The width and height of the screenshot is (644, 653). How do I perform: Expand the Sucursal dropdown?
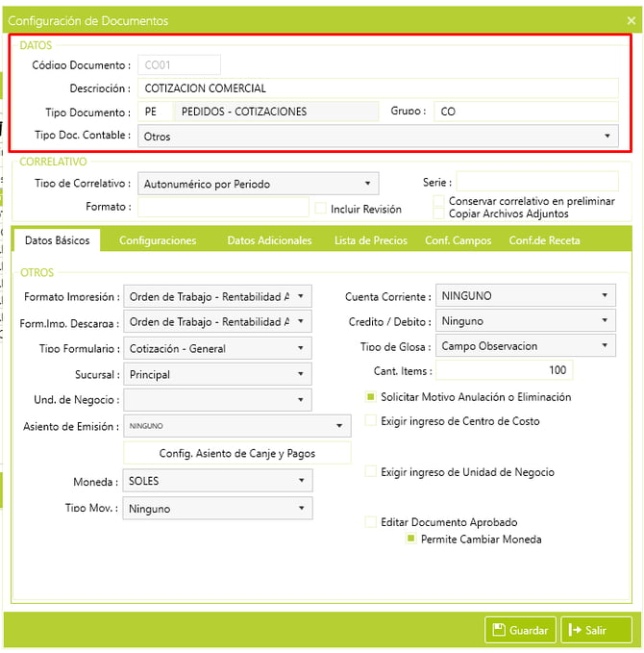pos(218,374)
